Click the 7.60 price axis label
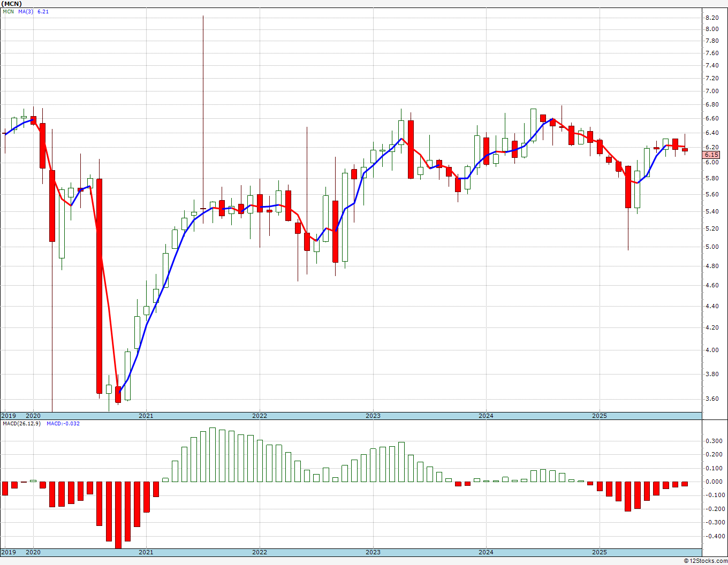This screenshot has height=565, width=728. tap(712, 53)
